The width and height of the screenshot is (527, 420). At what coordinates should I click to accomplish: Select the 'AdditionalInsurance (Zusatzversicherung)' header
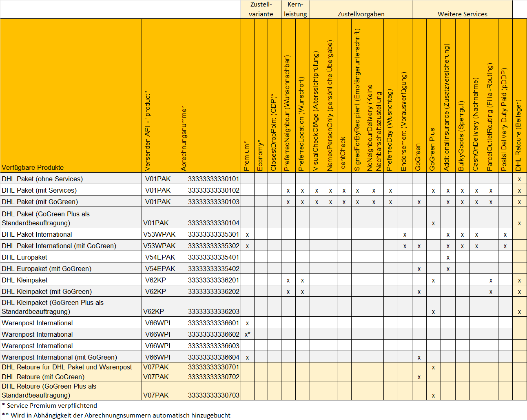click(x=448, y=96)
